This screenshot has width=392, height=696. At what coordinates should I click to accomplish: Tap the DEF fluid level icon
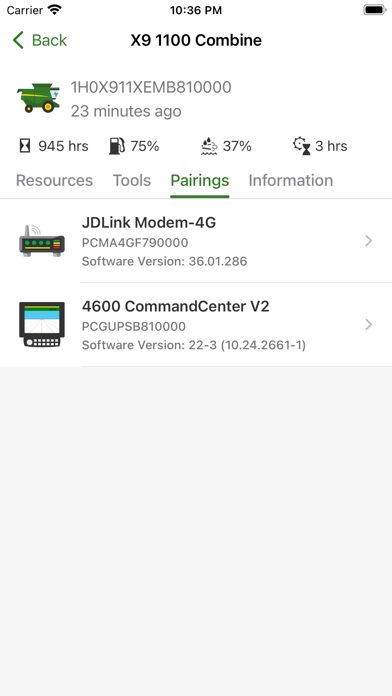coord(209,146)
